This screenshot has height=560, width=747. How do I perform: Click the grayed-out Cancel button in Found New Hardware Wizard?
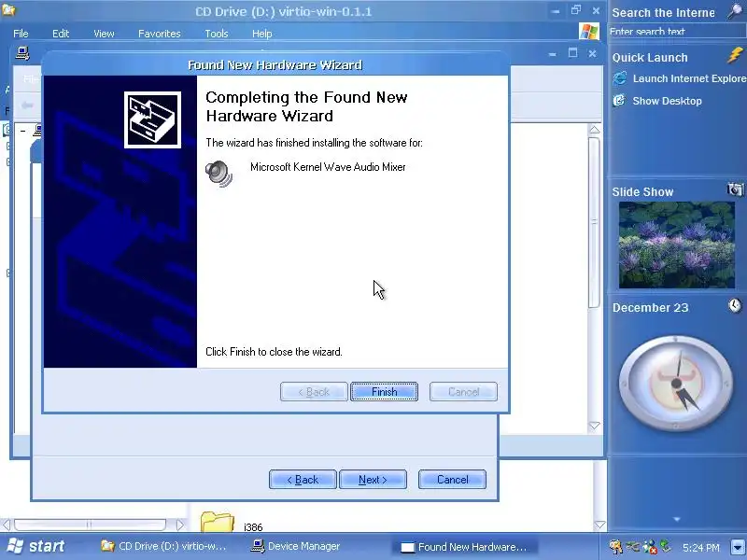[x=463, y=391]
